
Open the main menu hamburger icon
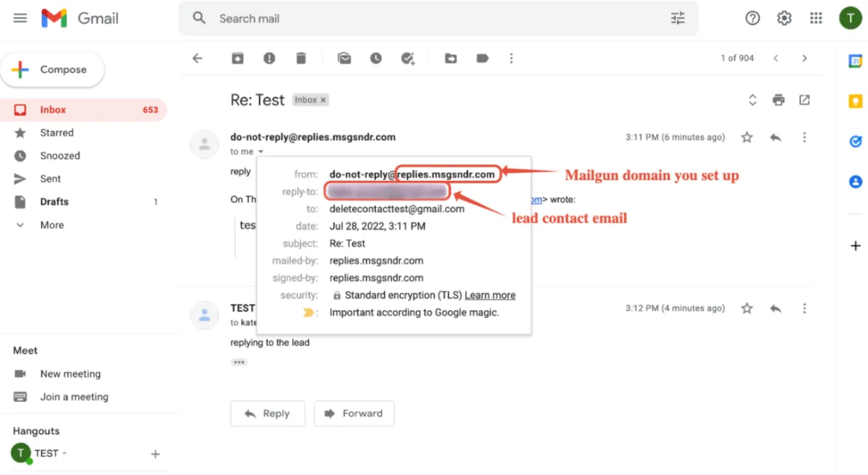[x=20, y=18]
